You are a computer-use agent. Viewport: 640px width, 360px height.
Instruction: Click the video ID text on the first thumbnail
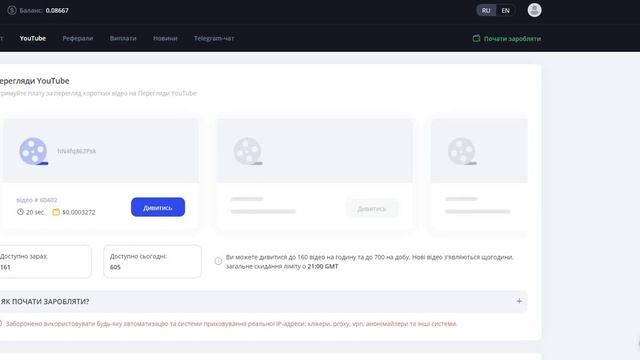pyautogui.click(x=76, y=151)
